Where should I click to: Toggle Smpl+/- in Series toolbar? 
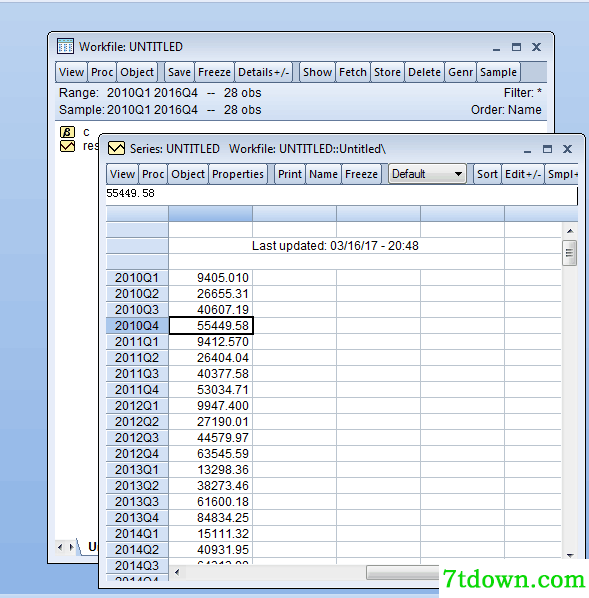tap(562, 174)
